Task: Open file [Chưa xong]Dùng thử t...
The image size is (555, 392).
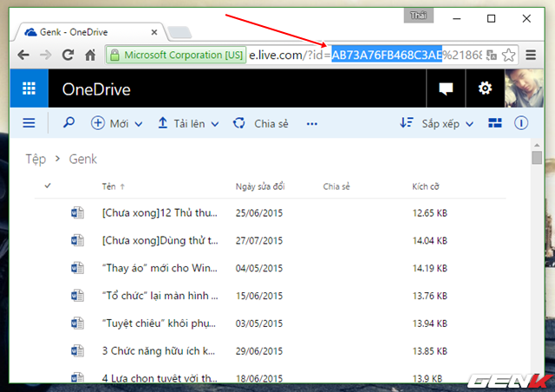Action: pyautogui.click(x=160, y=240)
